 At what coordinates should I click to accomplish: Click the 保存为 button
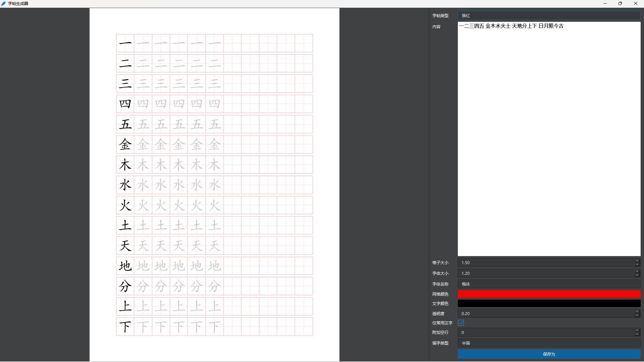549,354
